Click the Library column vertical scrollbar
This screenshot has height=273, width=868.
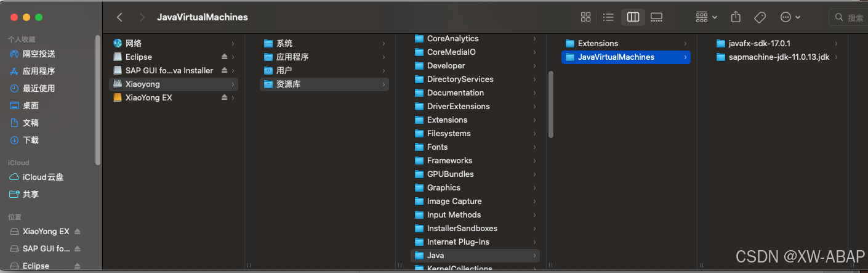[551, 104]
